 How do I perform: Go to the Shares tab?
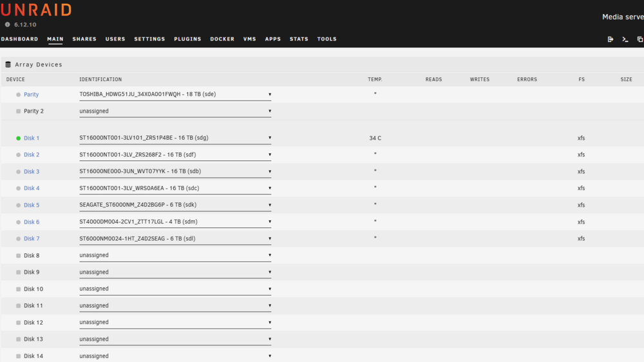[84, 39]
